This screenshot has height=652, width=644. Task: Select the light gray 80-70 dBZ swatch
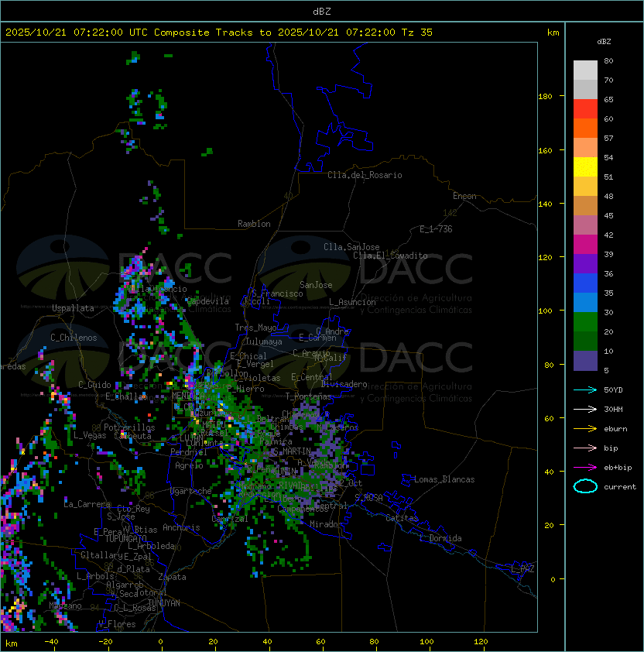tap(585, 70)
